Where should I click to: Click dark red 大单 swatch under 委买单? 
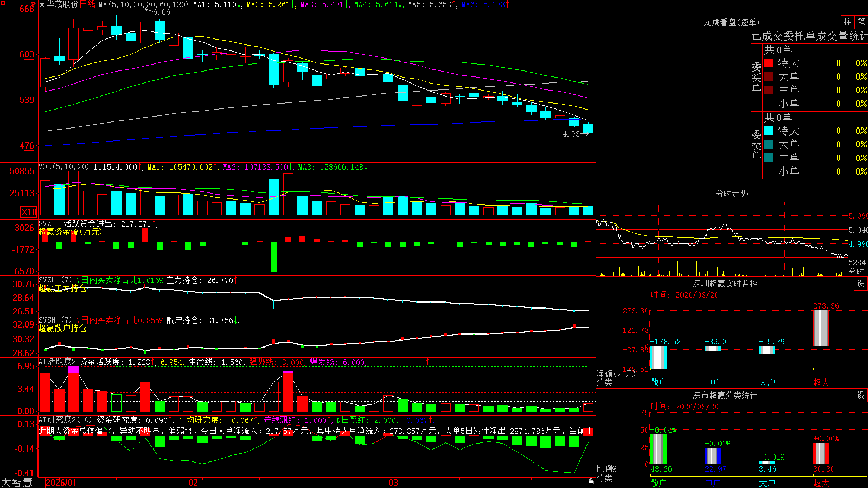point(768,76)
